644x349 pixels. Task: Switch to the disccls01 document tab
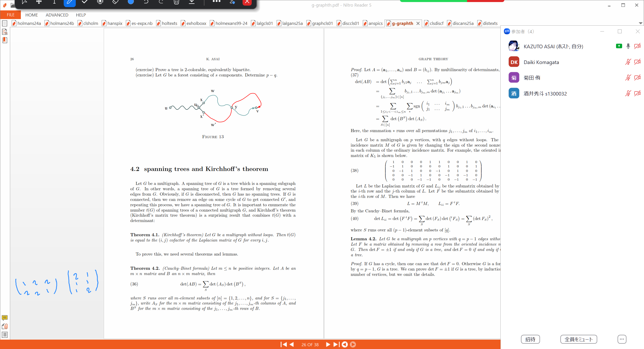tap(348, 23)
